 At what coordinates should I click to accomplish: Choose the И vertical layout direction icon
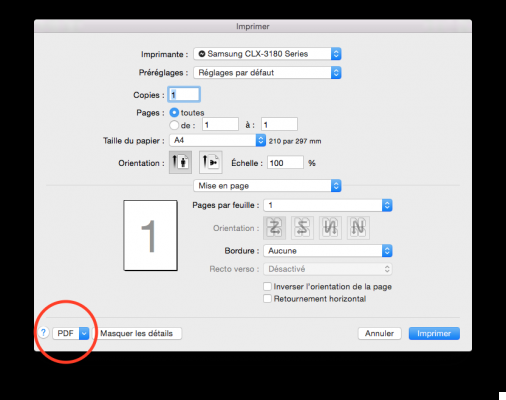[x=330, y=228]
